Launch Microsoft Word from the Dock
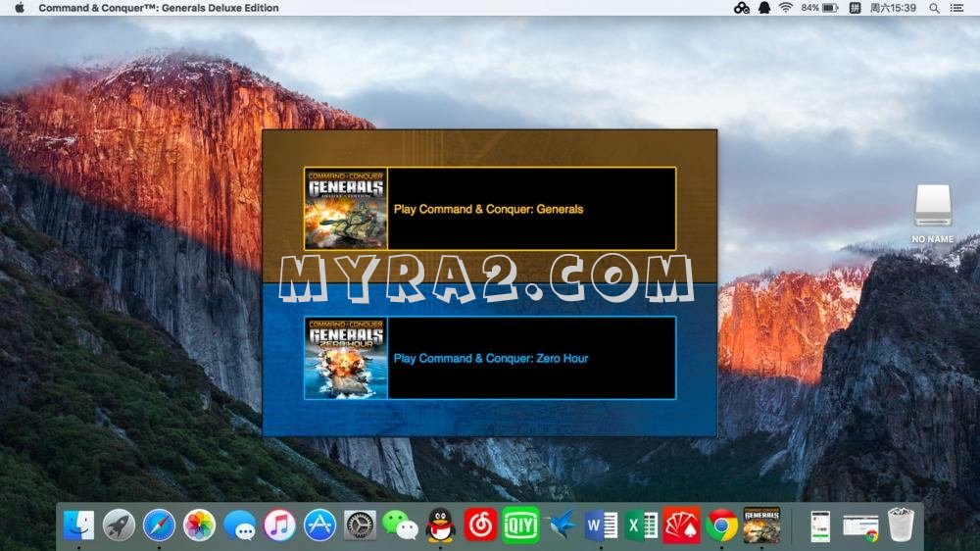The image size is (980, 551). tap(602, 526)
